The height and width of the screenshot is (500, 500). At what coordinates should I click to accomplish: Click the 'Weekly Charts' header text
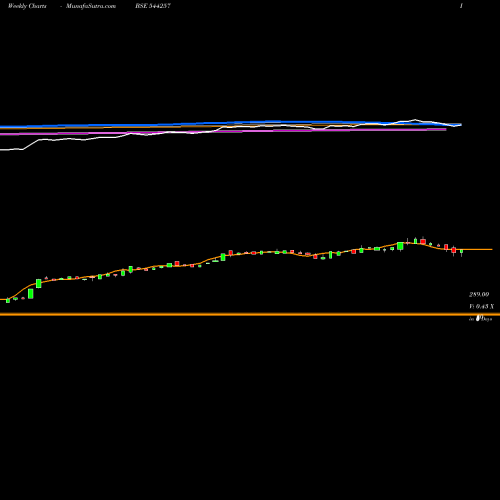pyautogui.click(x=27, y=6)
